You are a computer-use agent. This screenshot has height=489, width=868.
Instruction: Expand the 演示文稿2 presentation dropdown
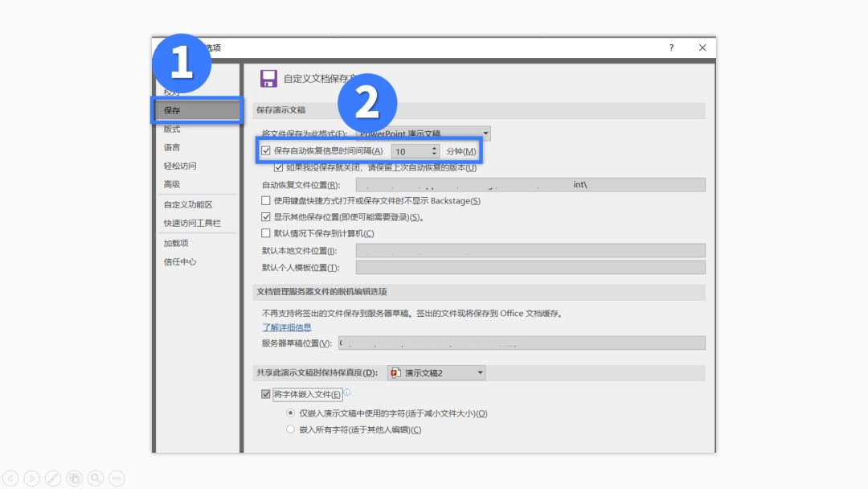coord(480,372)
